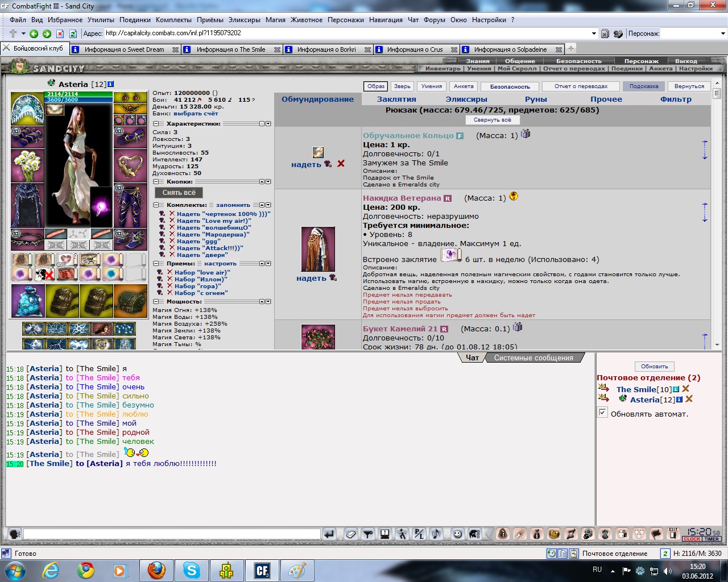Viewport: 728px width, 582px height.
Task: Go back with the green left arrow
Action: (34, 34)
